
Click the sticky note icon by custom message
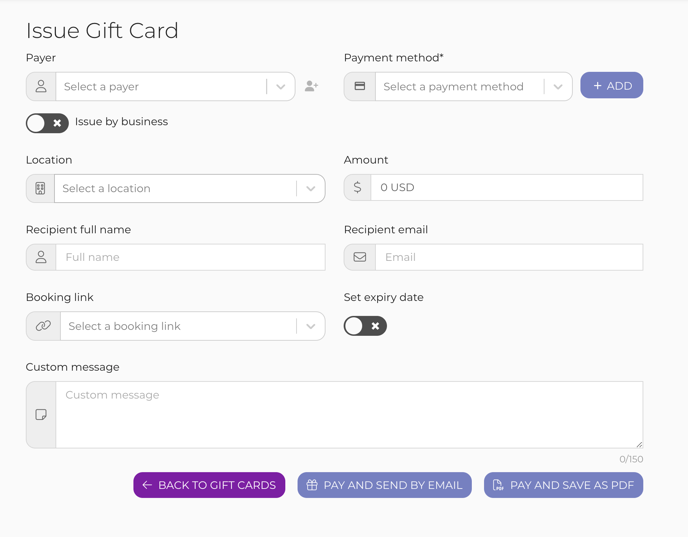[x=41, y=415]
